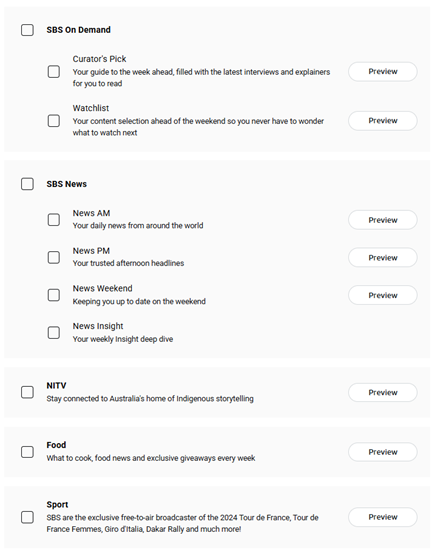Open the Watchlist newsletter preview
The height and width of the screenshot is (550, 432).
383,121
